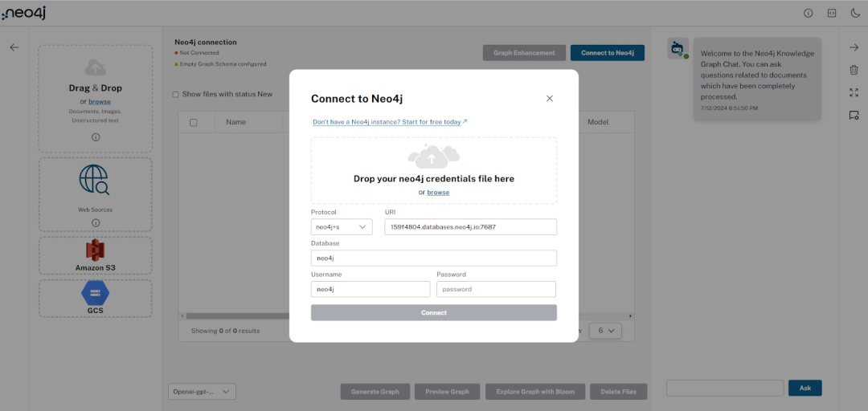
Task: Click the Password input field
Action: point(496,289)
